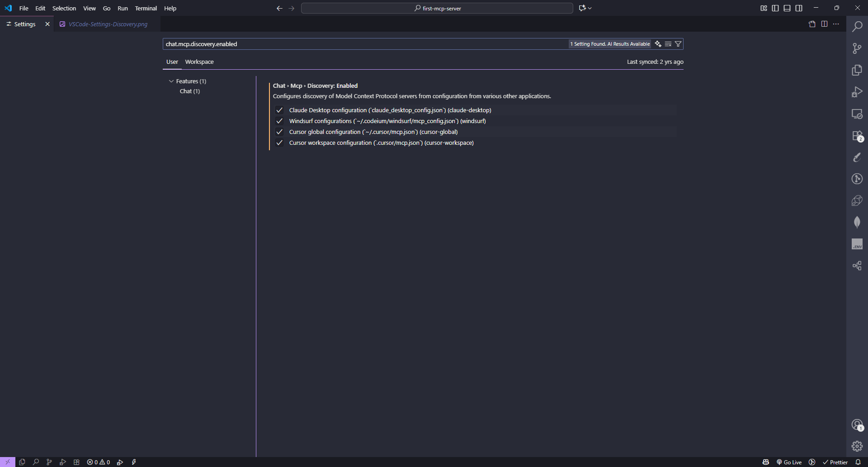Click the status bar explorer copy icon
The width and height of the screenshot is (868, 467).
coord(22,462)
